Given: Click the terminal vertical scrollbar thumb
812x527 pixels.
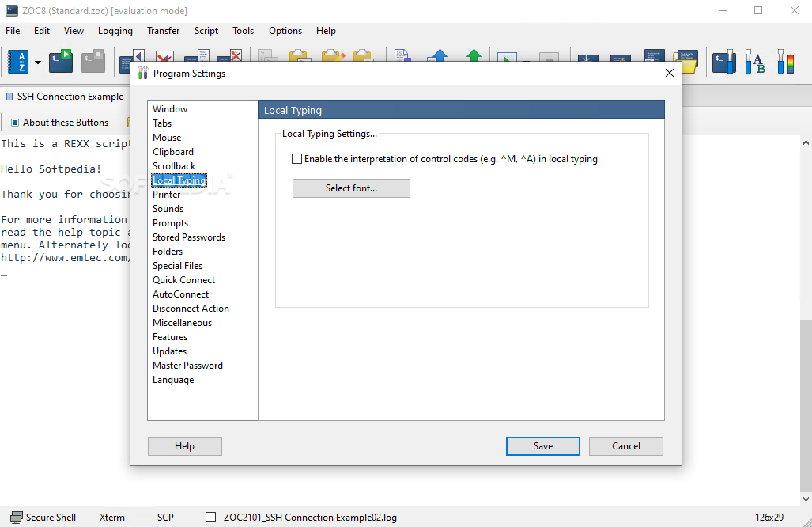Looking at the screenshot, I should click(x=806, y=405).
